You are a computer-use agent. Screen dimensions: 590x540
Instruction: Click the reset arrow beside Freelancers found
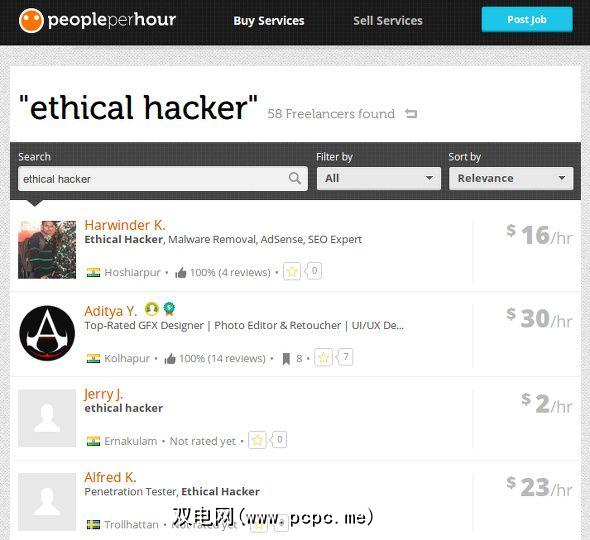(x=411, y=113)
